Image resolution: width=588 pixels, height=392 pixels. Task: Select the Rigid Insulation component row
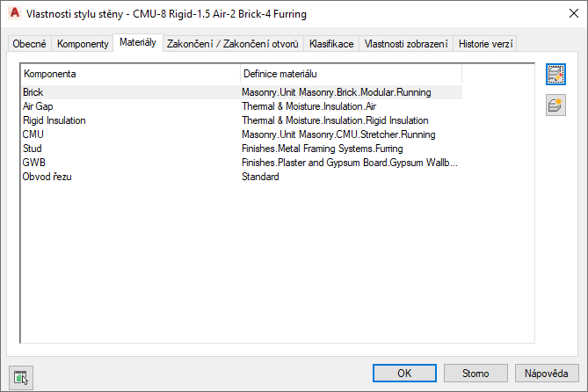click(x=54, y=120)
